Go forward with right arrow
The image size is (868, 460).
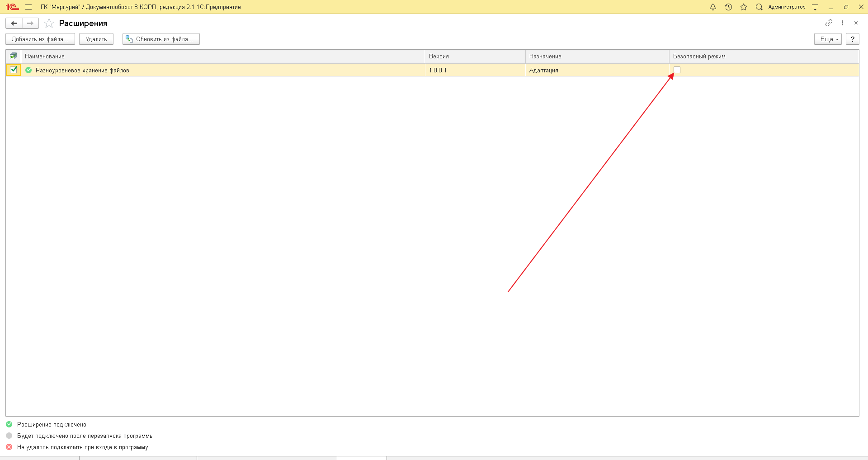click(30, 23)
